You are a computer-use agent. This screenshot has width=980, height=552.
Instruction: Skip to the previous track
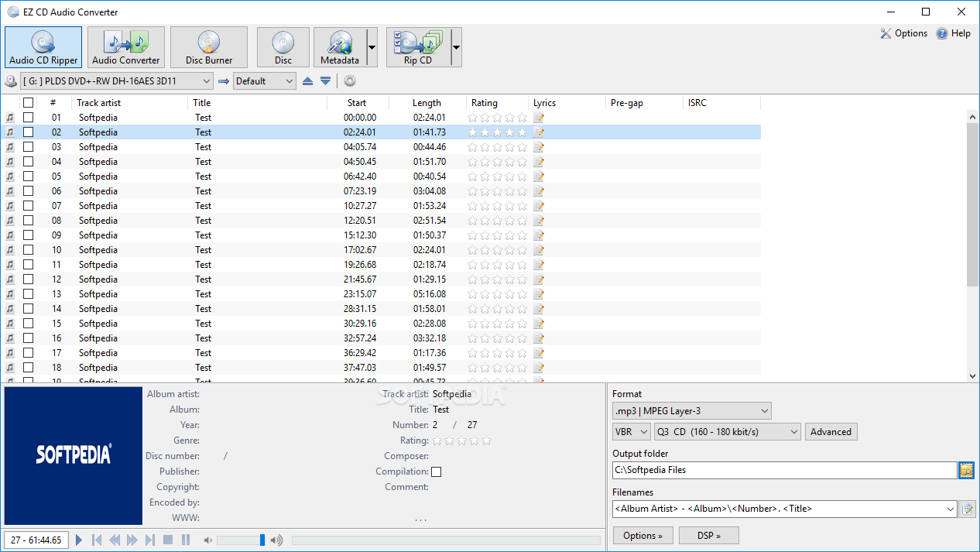(97, 540)
